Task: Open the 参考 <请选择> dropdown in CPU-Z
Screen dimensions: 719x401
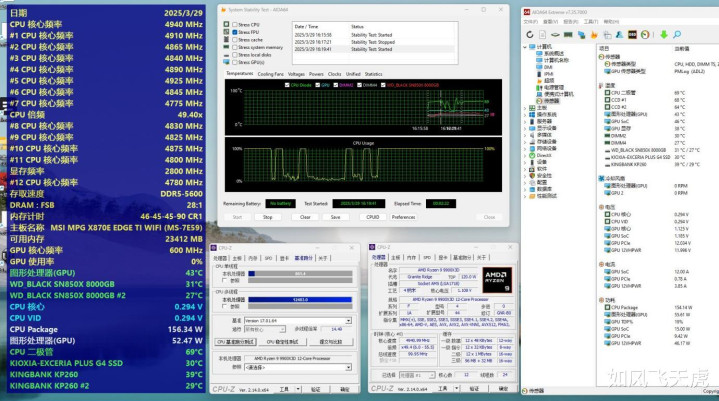Action: coord(348,368)
